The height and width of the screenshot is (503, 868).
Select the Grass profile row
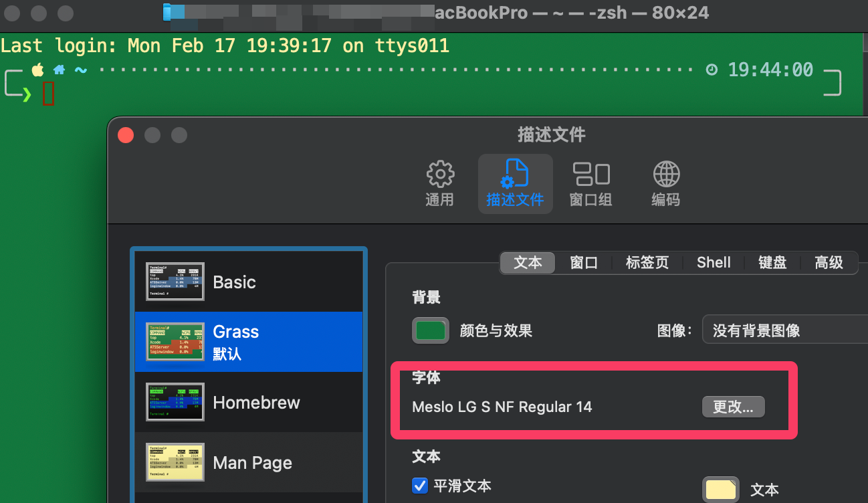coord(249,342)
